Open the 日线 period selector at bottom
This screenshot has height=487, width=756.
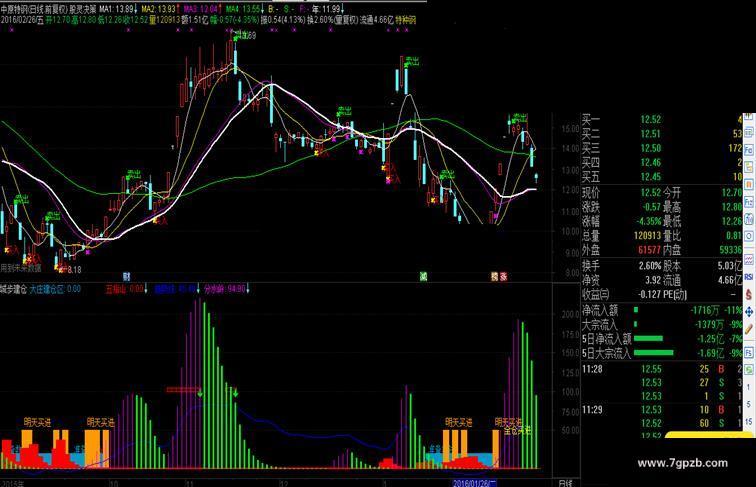[566, 483]
